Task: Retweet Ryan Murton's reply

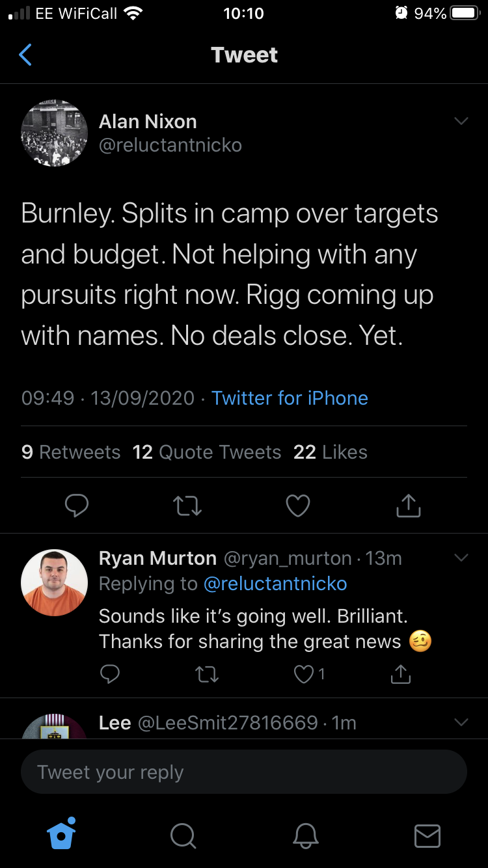Action: click(x=207, y=675)
